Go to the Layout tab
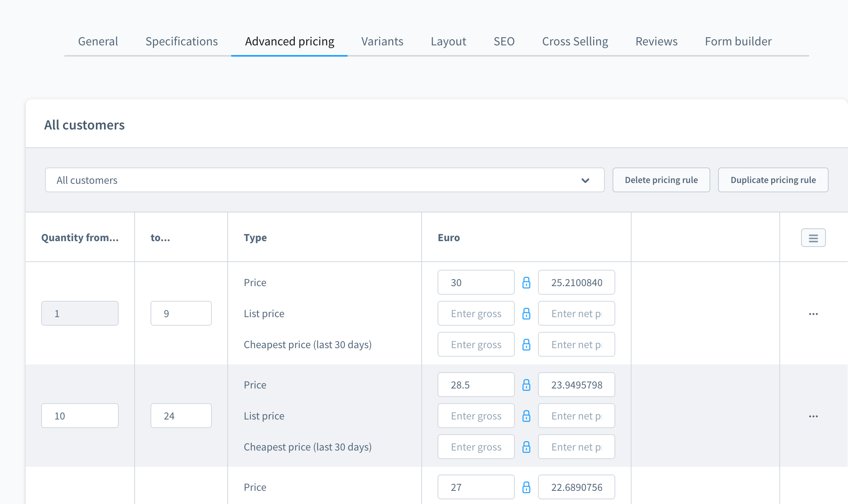This screenshot has width=848, height=504. pos(448,41)
